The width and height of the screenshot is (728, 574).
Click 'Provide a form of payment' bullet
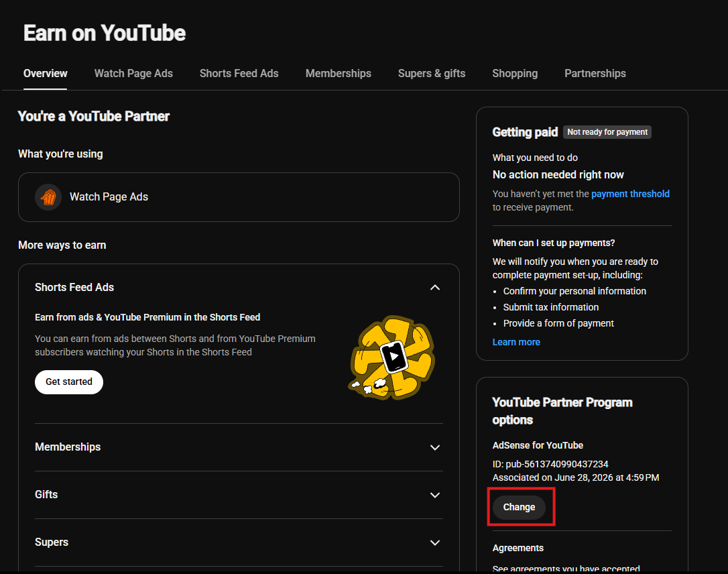(558, 323)
